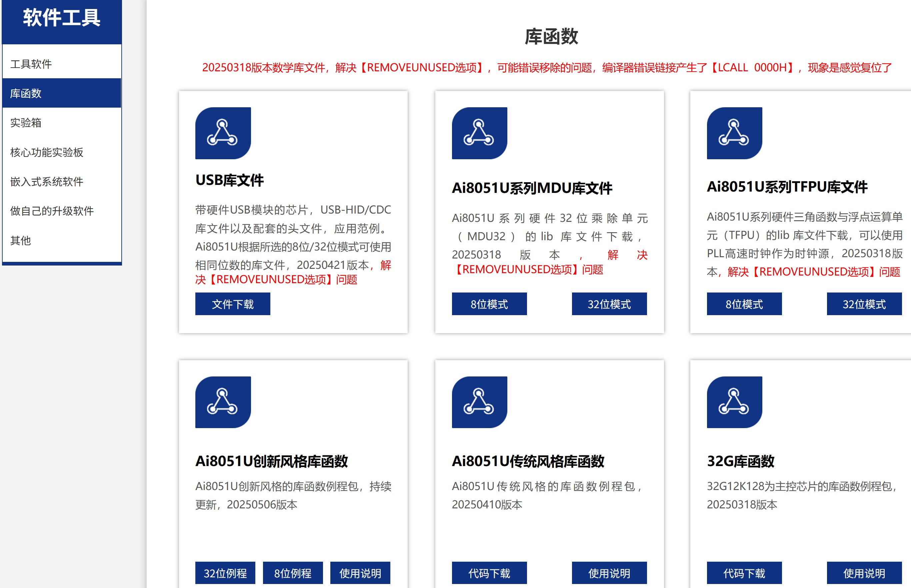Click 文件下载 button for USB库文件

(233, 304)
